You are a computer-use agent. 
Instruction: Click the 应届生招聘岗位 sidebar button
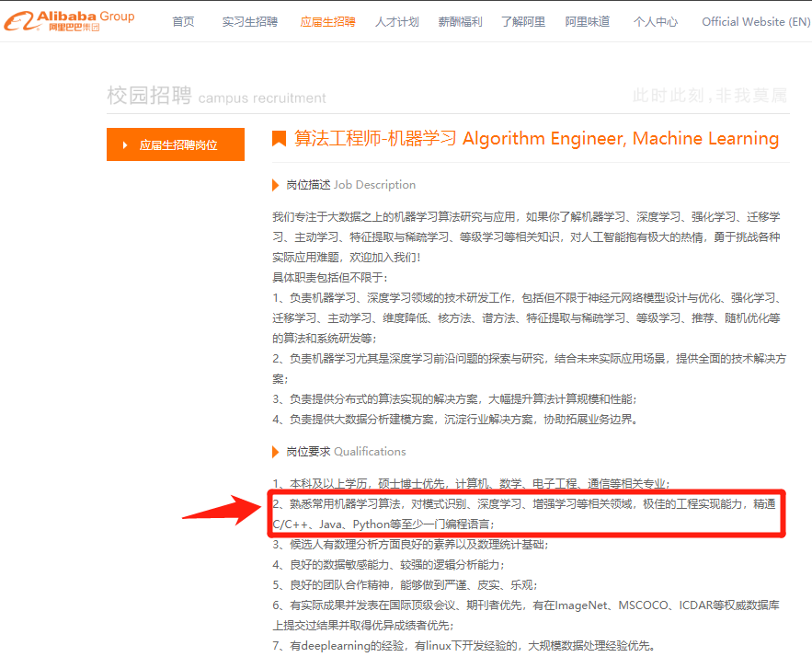pyautogui.click(x=176, y=144)
